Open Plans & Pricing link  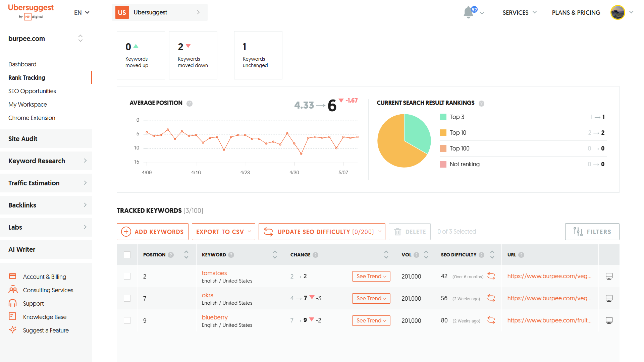click(x=576, y=12)
